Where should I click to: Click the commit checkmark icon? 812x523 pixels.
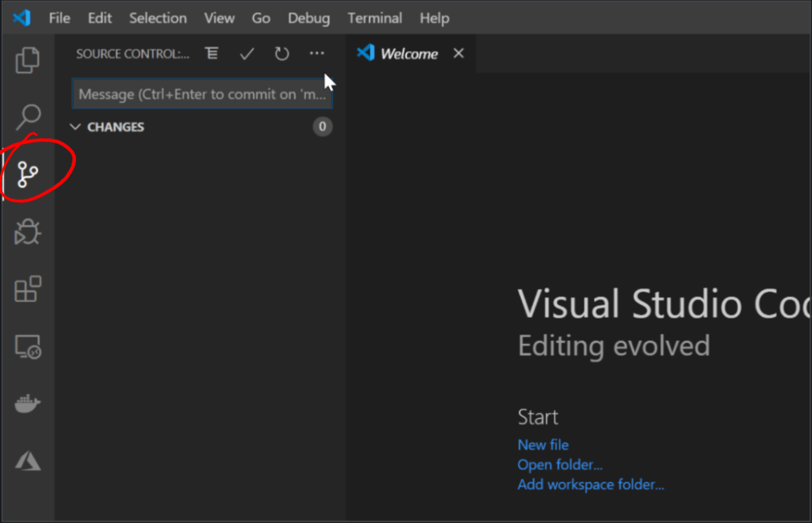tap(247, 53)
